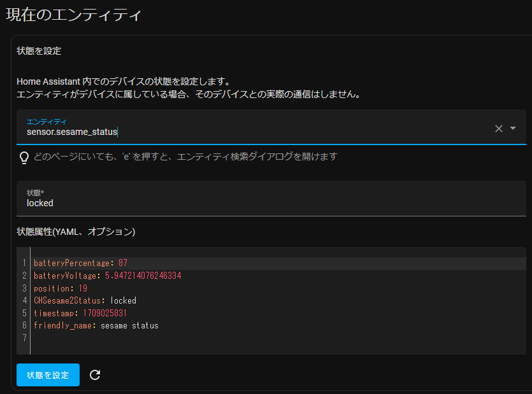Click the batteryVoltage value in editor

click(x=143, y=276)
